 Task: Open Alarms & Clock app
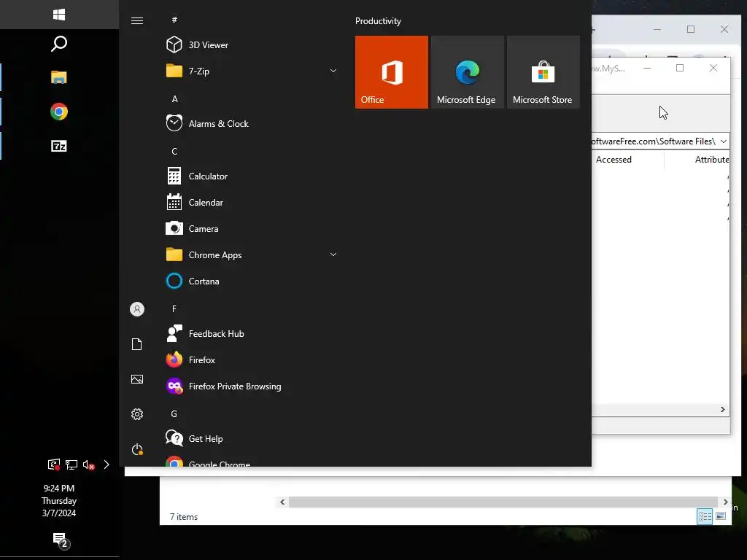tap(251, 124)
